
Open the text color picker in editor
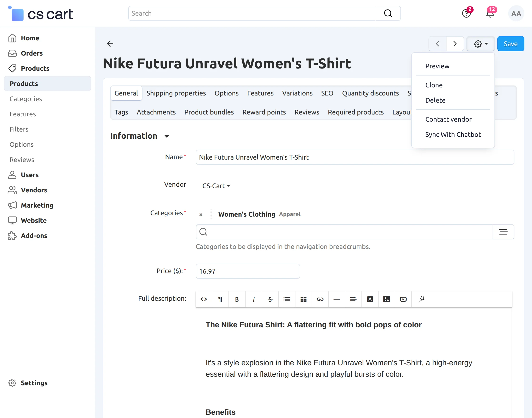370,299
